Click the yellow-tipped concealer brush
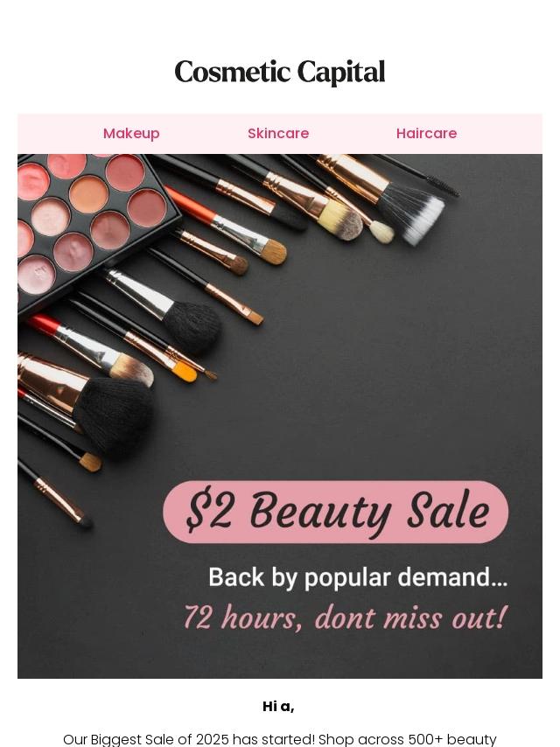 point(185,371)
